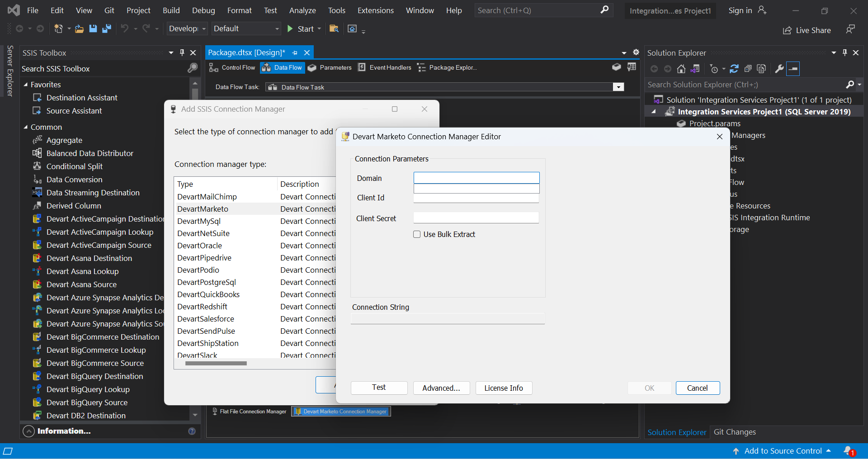
Task: Enable the Use Bulk Extract checkbox
Action: coord(417,234)
